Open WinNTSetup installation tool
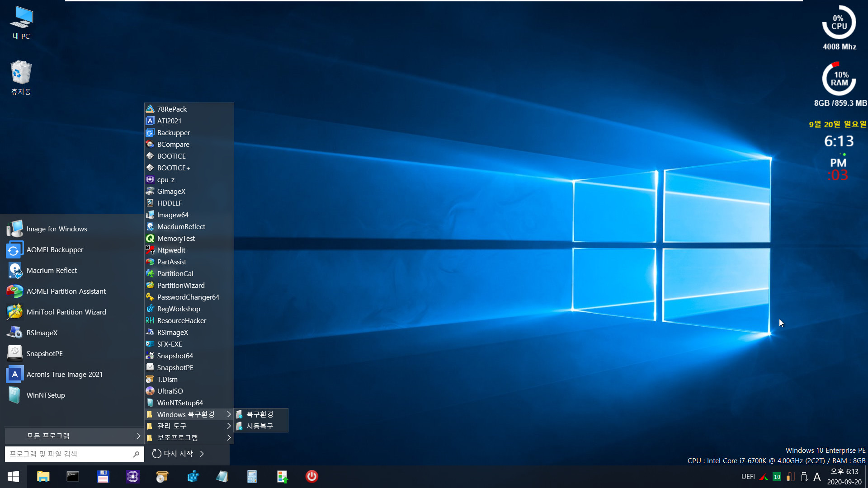 [x=45, y=394]
